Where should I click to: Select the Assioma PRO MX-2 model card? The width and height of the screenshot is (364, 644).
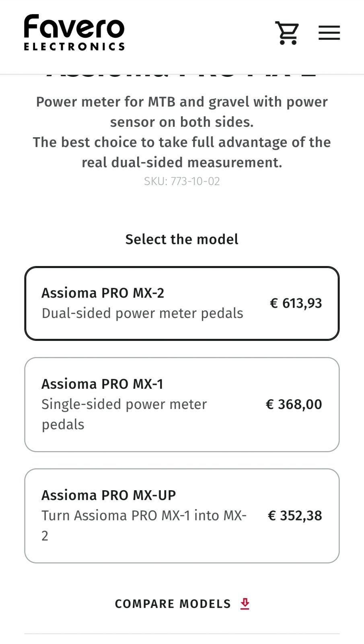[x=182, y=303]
